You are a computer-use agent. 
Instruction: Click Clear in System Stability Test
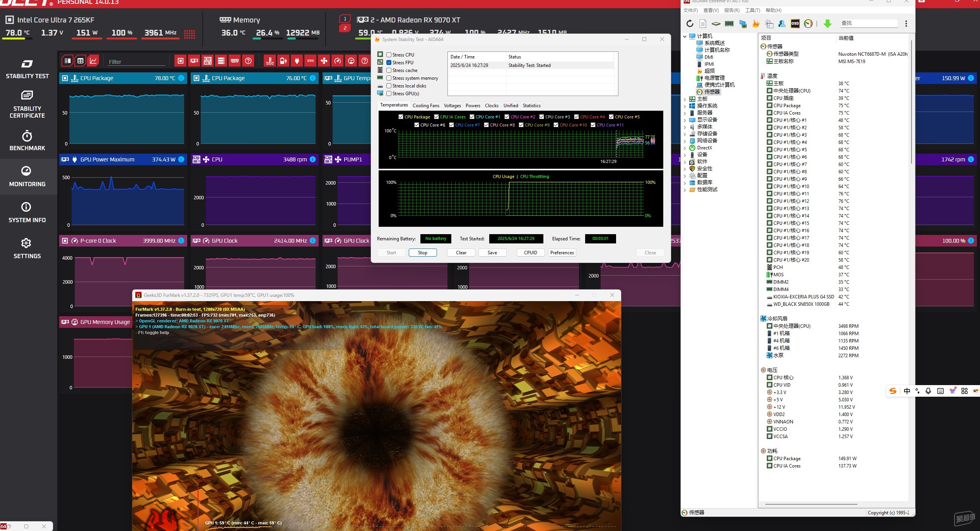click(x=461, y=253)
